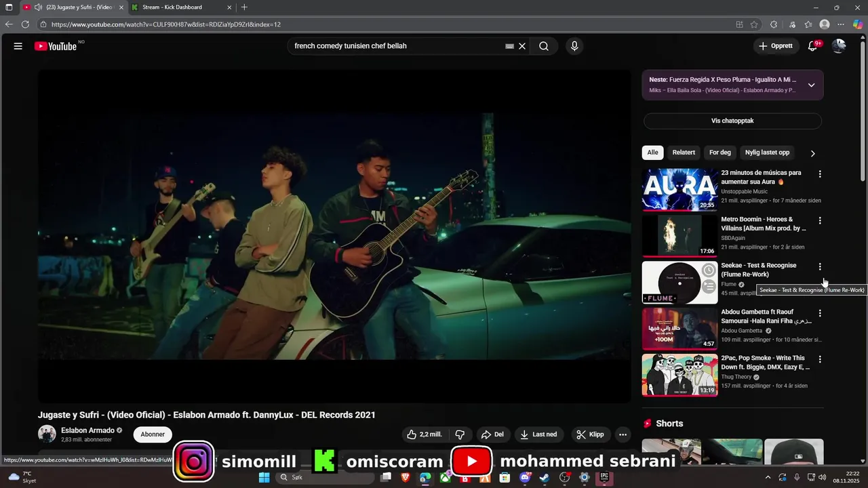
Task: Clear the YouTube search box text
Action: (x=522, y=46)
